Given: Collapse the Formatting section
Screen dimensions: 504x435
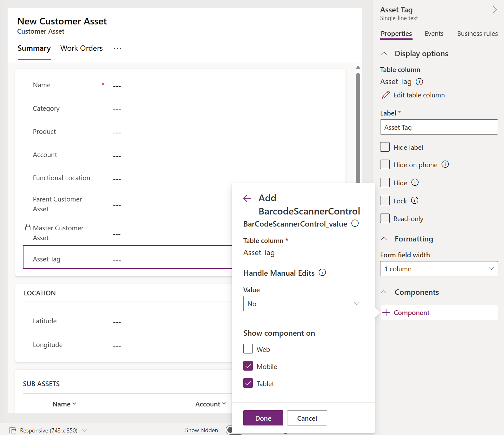Looking at the screenshot, I should [x=384, y=239].
